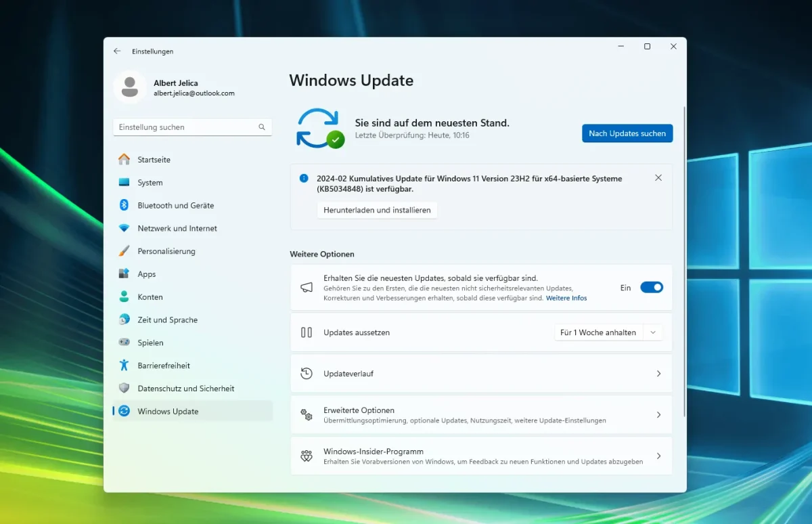Click the blue info icon in notification
The height and width of the screenshot is (524, 812).
[304, 179]
